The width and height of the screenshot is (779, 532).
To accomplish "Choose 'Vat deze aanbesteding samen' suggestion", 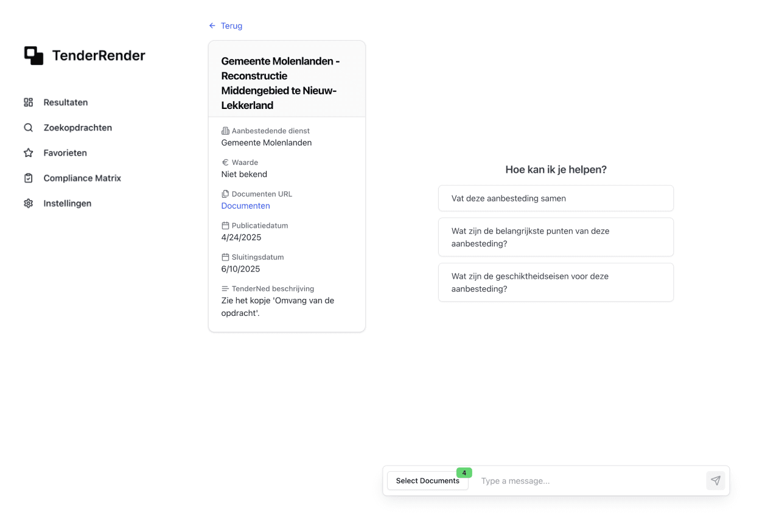I will [556, 198].
